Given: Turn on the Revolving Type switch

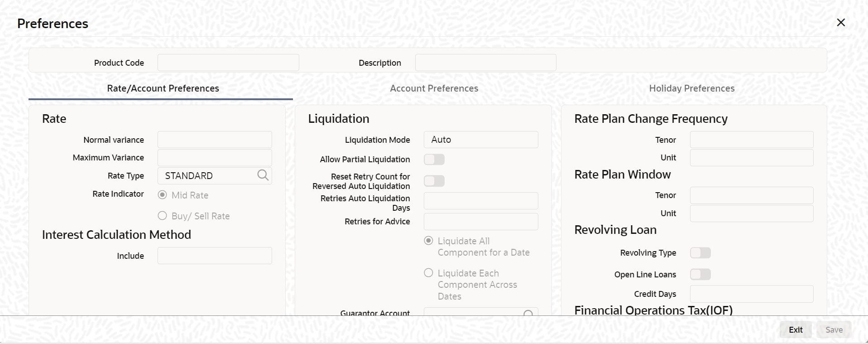Looking at the screenshot, I should tap(700, 253).
